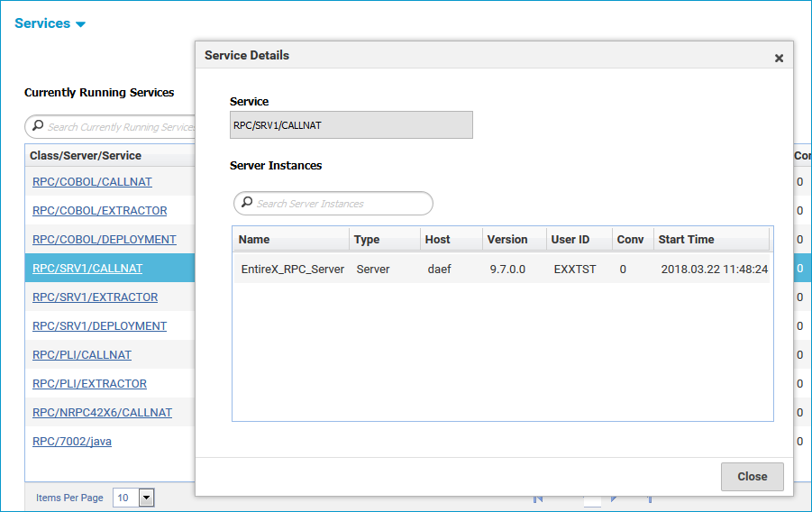Viewport: 812px width, 512px height.
Task: Sort server instances by Type column
Action: pyautogui.click(x=385, y=240)
